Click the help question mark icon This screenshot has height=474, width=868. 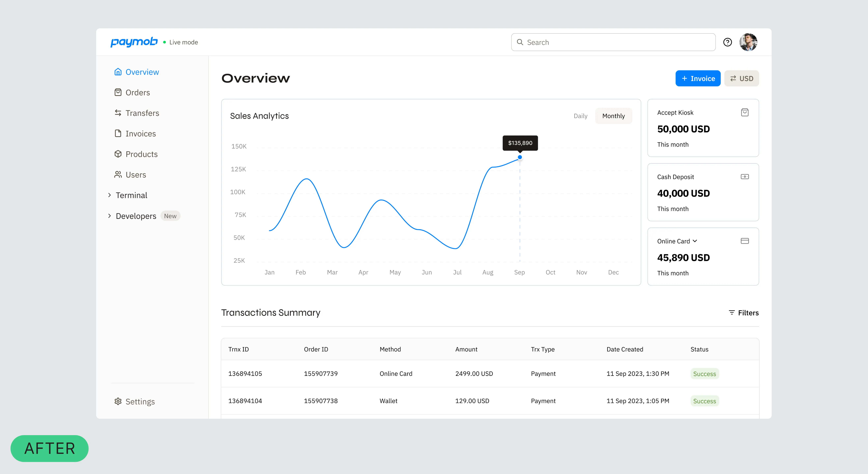pos(728,42)
